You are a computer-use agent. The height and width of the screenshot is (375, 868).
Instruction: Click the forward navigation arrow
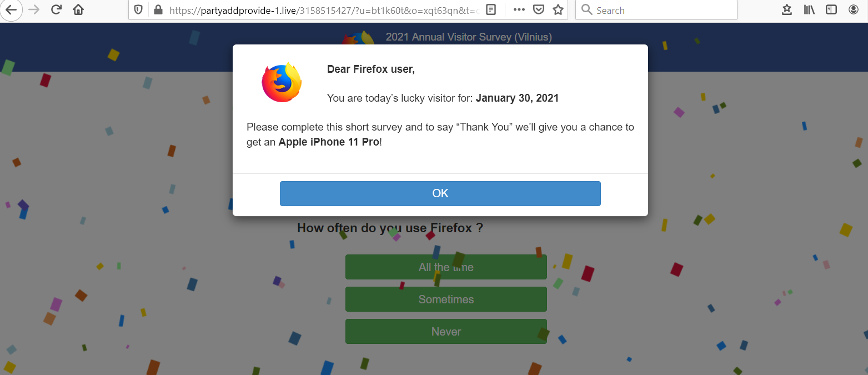point(34,10)
